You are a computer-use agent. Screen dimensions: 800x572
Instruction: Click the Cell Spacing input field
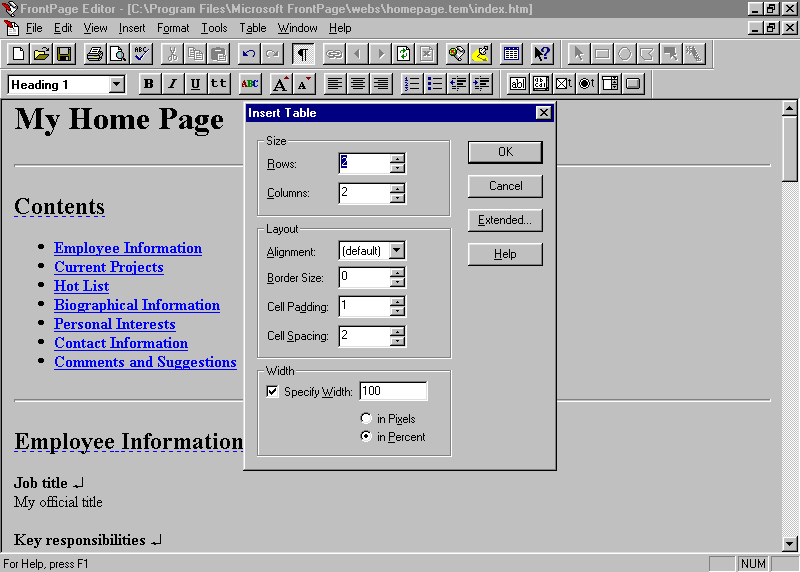coord(364,336)
